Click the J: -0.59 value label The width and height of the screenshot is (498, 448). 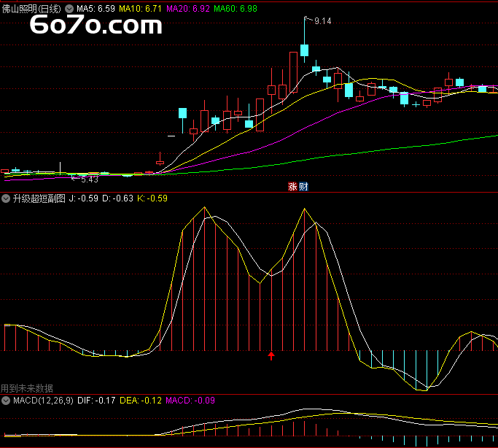click(x=84, y=198)
